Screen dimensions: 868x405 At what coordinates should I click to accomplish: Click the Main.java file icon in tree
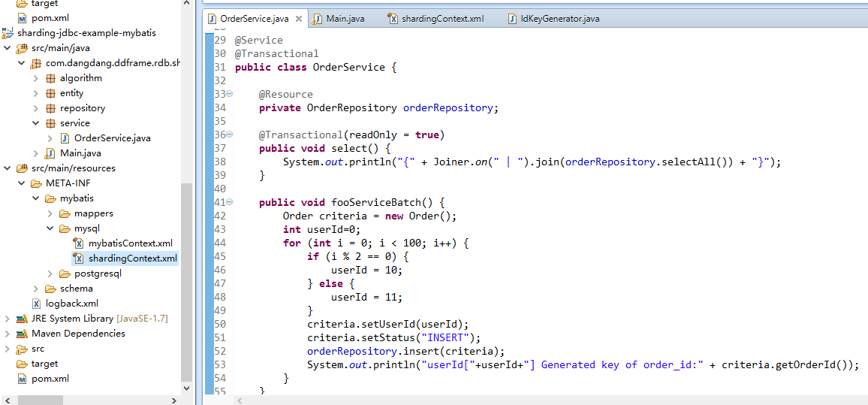click(x=50, y=153)
